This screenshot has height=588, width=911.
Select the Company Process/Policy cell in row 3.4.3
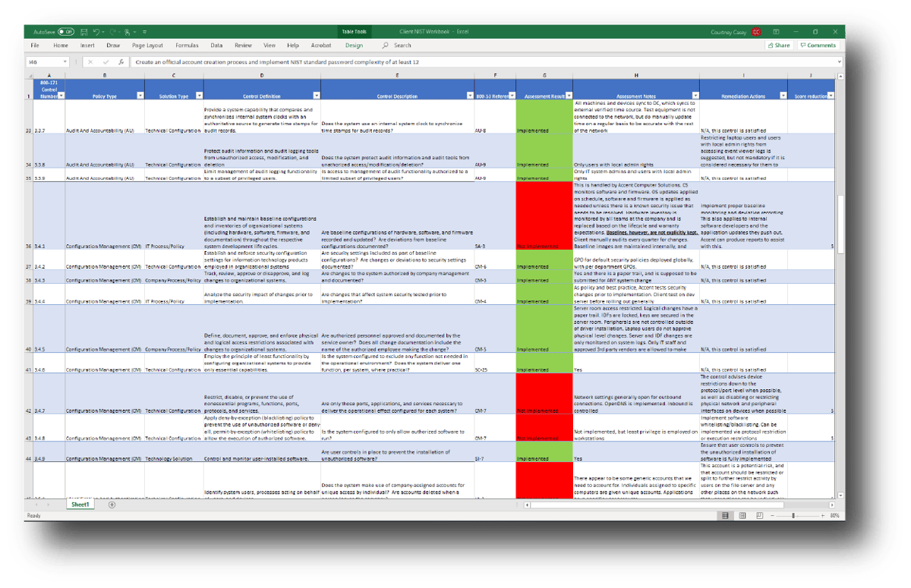[x=174, y=275]
